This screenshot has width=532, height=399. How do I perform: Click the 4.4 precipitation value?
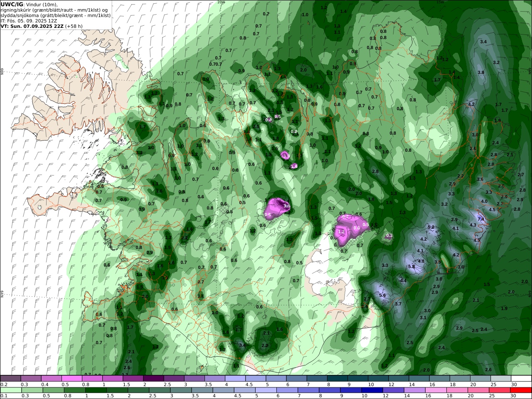tap(403, 281)
